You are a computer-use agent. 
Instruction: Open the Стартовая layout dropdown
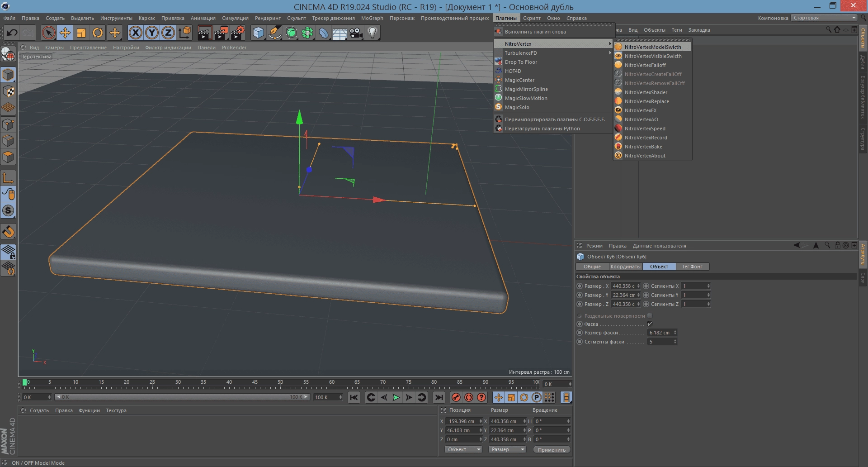pyautogui.click(x=824, y=18)
